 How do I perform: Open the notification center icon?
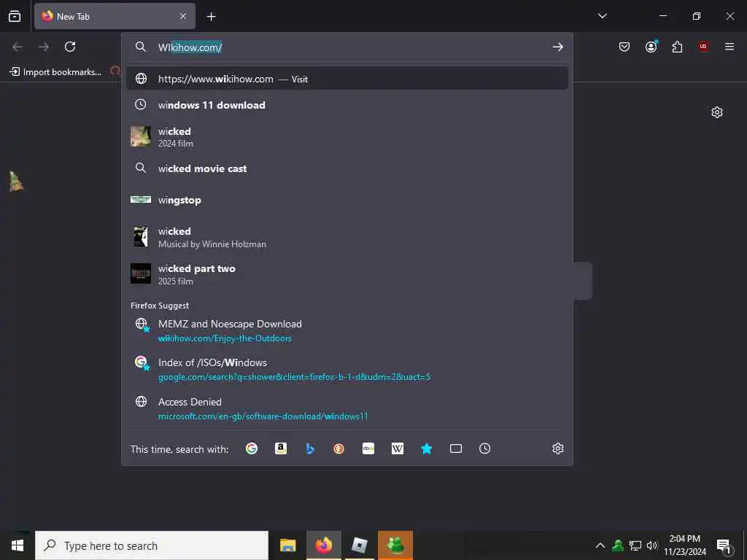pyautogui.click(x=724, y=546)
